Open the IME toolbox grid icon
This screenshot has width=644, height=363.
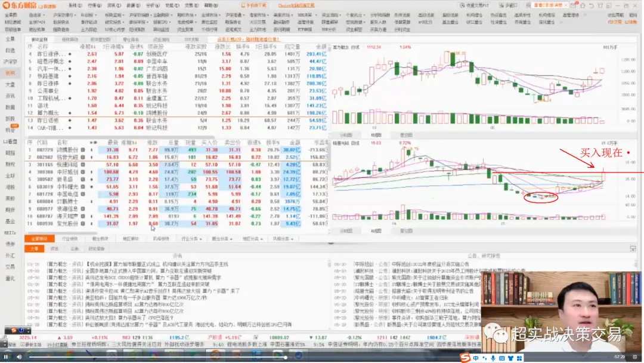click(x=519, y=358)
